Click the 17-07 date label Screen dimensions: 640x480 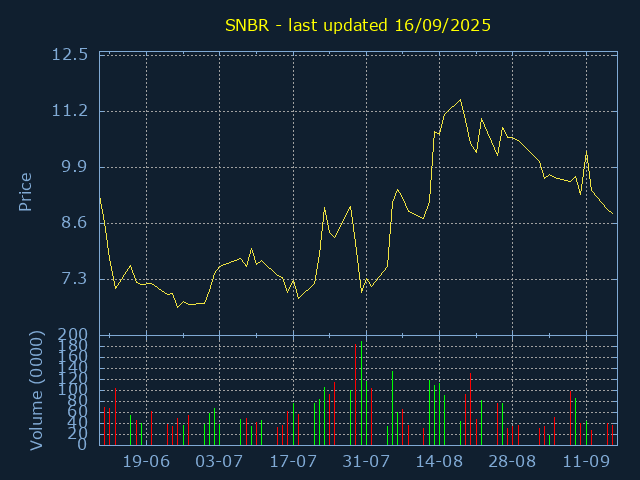pyautogui.click(x=293, y=462)
